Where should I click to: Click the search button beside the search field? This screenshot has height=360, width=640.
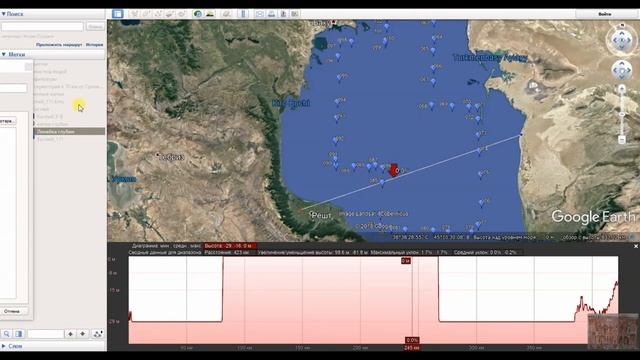[95, 27]
